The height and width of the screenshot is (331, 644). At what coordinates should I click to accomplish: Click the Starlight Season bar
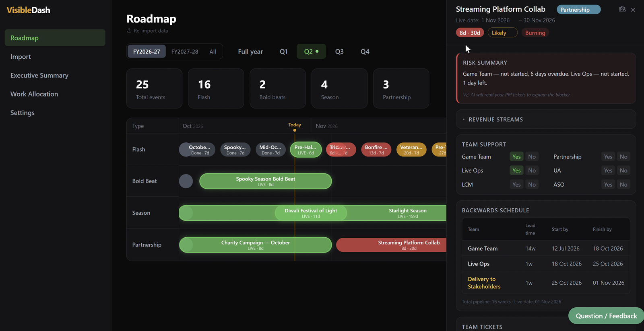click(x=407, y=213)
